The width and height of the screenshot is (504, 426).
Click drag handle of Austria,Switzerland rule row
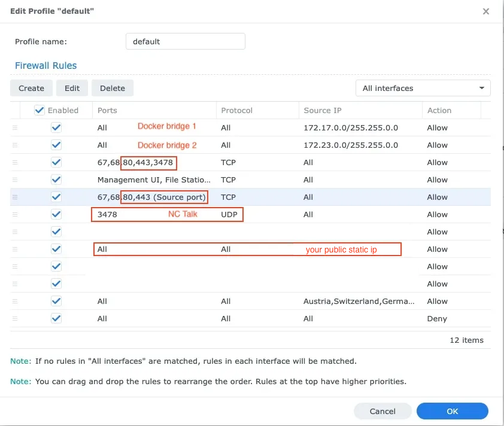[x=15, y=302]
